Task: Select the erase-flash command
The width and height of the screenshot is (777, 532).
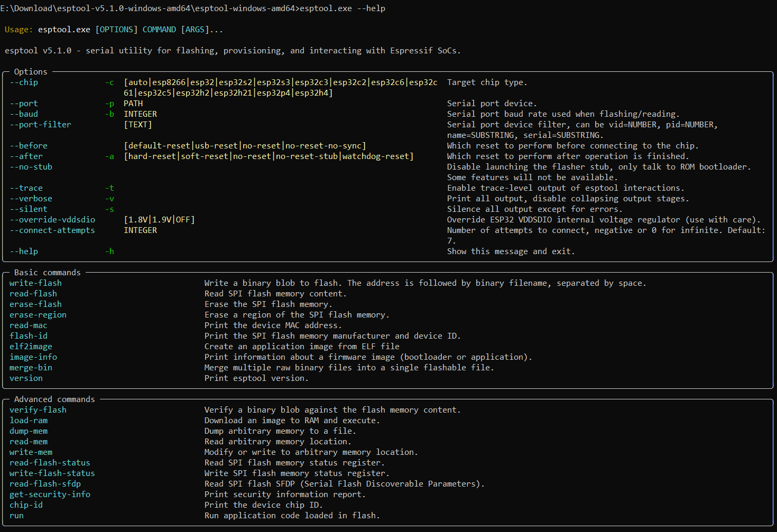Action: (x=35, y=304)
